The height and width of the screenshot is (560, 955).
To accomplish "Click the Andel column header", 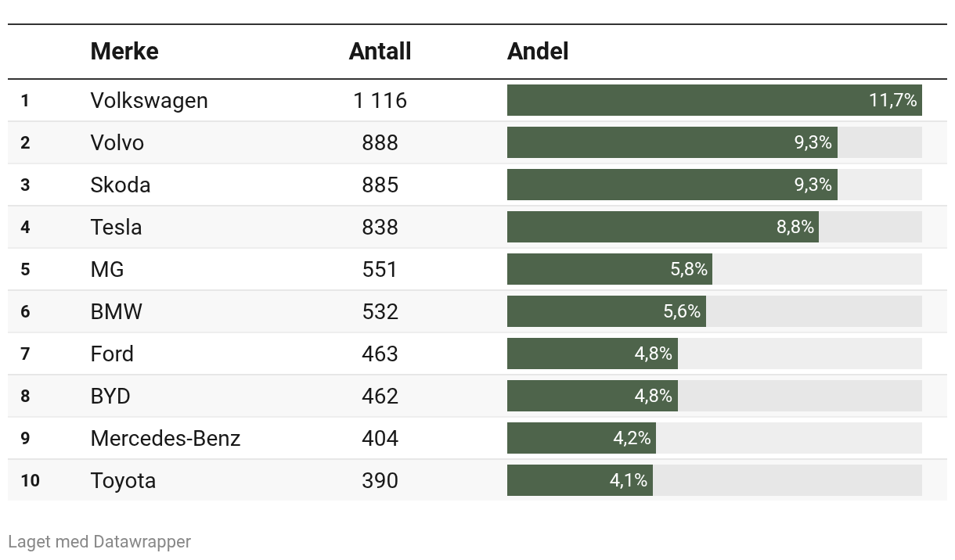I will (x=538, y=52).
